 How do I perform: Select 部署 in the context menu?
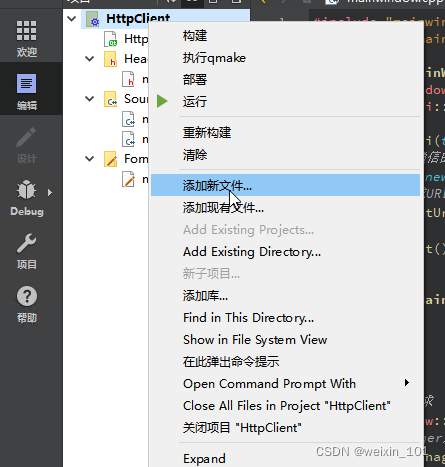click(285, 80)
